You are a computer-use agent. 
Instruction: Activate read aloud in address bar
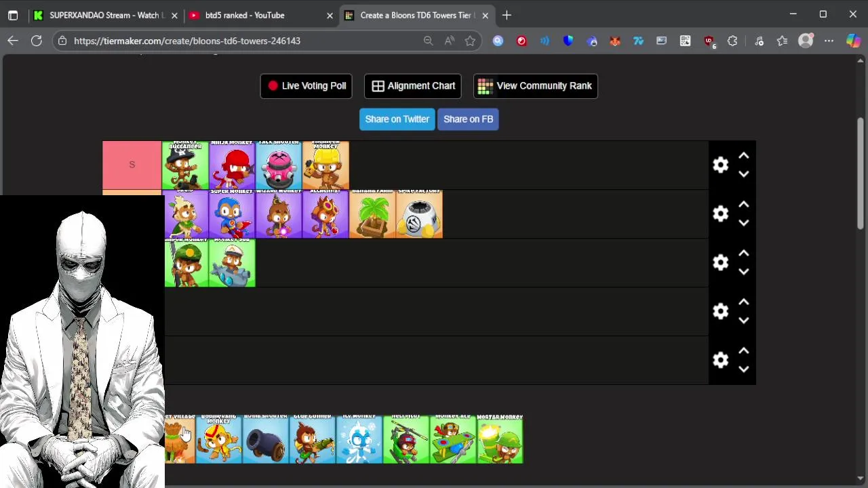449,41
